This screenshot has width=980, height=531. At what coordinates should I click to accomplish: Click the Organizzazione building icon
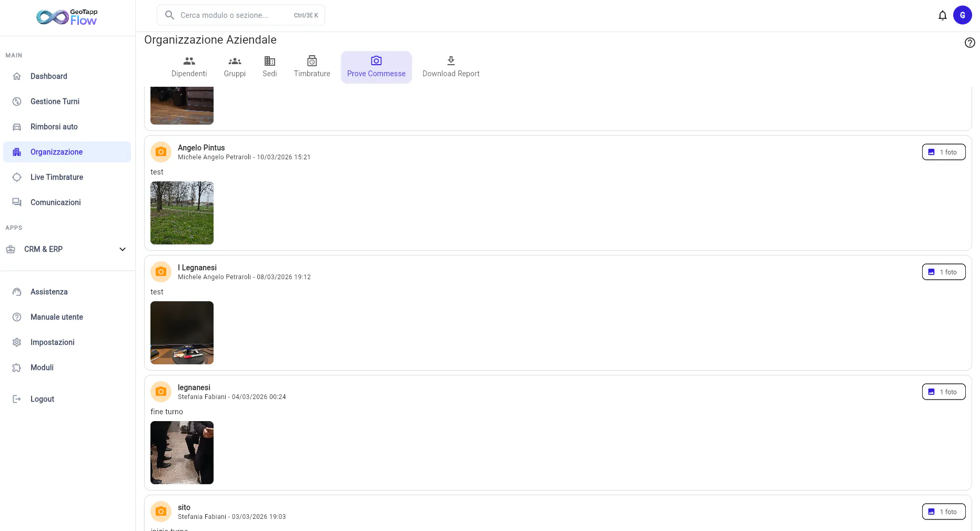17,152
